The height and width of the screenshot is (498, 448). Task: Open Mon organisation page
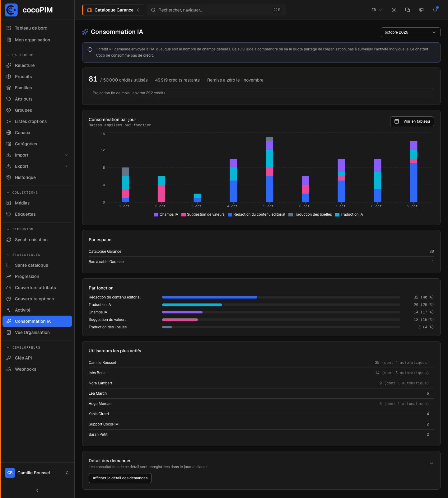(37, 40)
